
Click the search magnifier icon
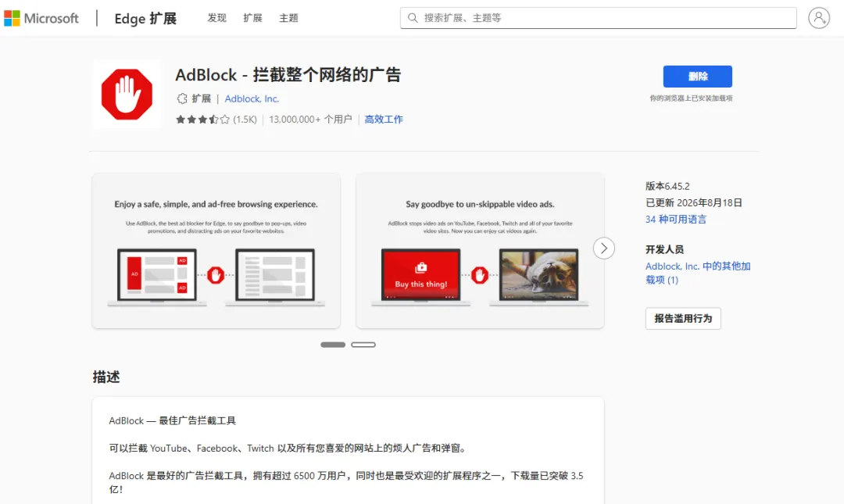(x=413, y=18)
